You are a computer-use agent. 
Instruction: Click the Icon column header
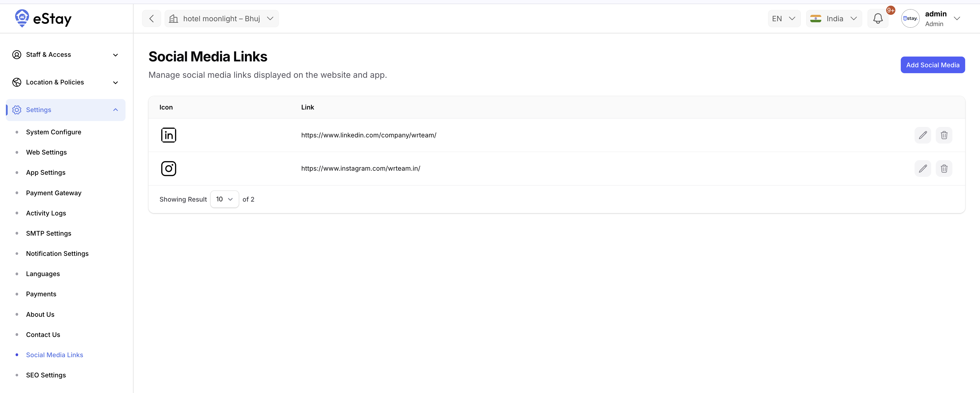(x=166, y=107)
